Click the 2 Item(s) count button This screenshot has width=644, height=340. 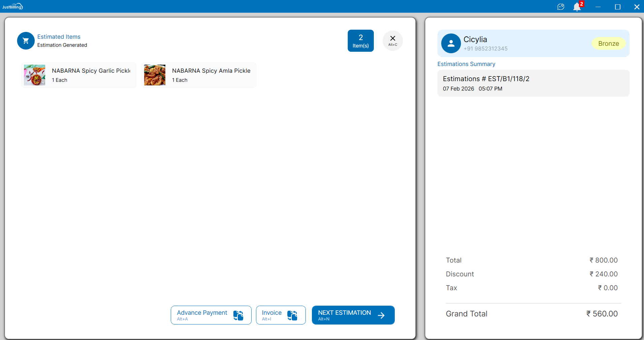point(360,41)
